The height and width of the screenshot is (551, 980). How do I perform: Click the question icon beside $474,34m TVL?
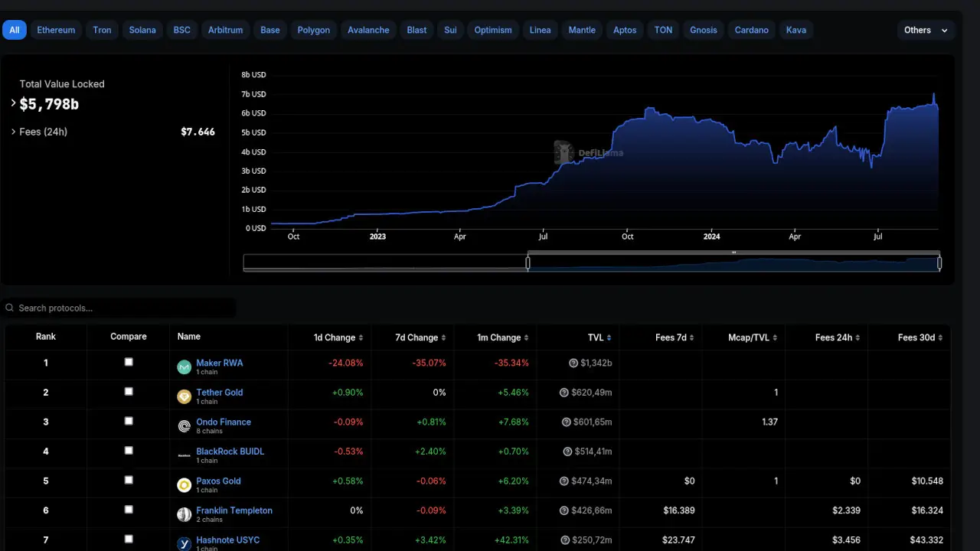[564, 481]
